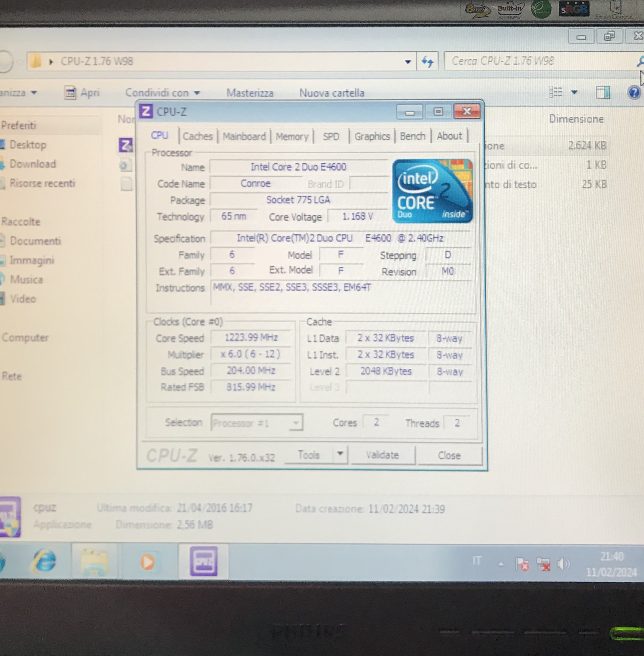Screen dimensions: 644x656
Task: Launch Windows Media Player from taskbar
Action: 147,562
